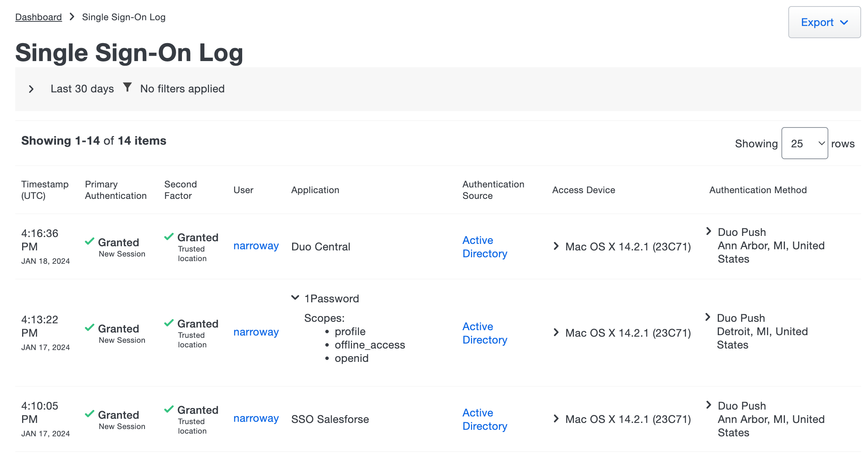
Task: Go back to the Dashboard breadcrumb link
Action: pyautogui.click(x=39, y=17)
